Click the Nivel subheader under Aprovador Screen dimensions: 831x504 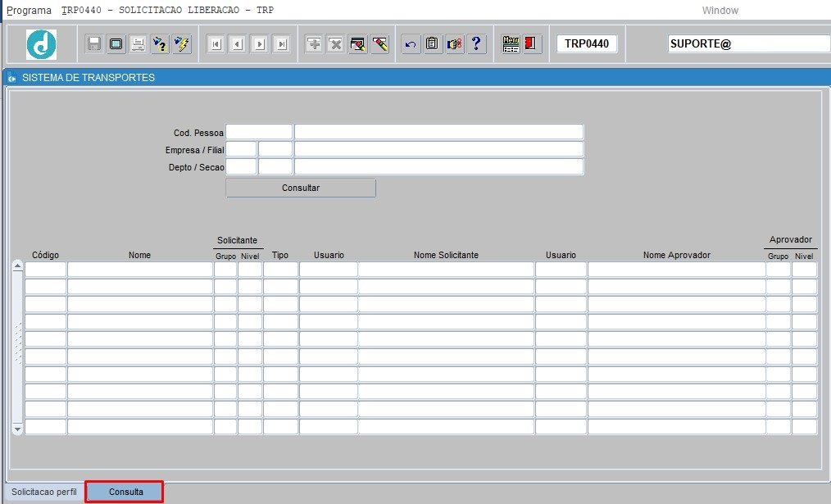804,256
